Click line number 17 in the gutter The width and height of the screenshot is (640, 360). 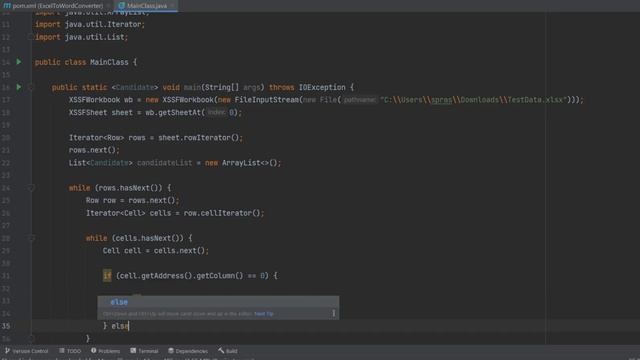tap(6, 100)
